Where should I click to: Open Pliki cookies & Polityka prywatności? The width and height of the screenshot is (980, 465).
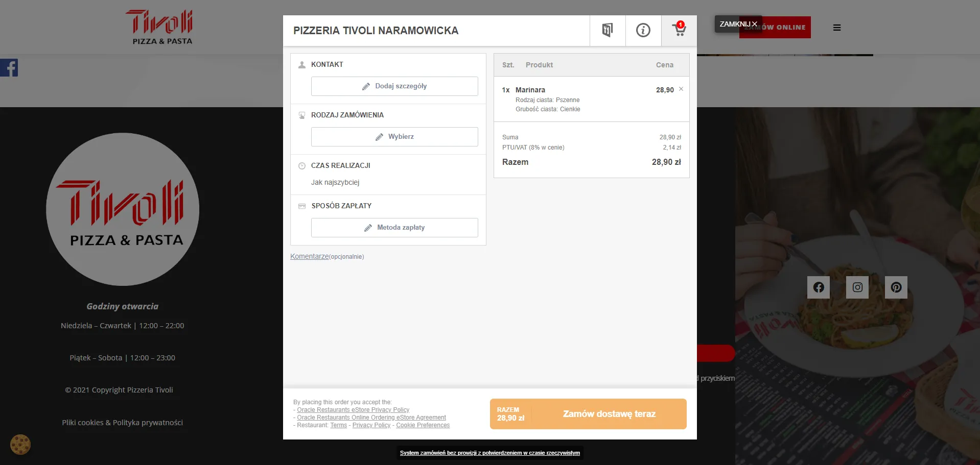point(122,423)
